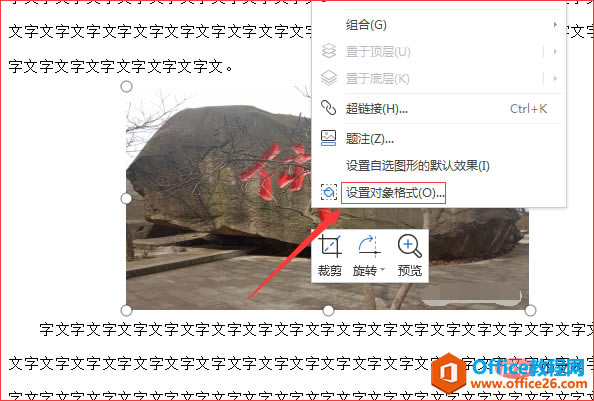
Task: Open 设置对象格式(O)... dialog entry
Action: [393, 193]
